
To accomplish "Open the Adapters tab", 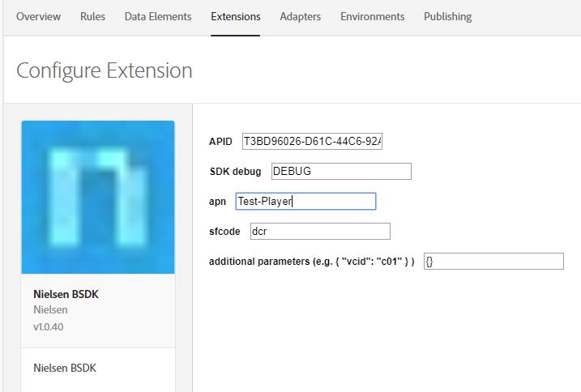I will (x=301, y=17).
